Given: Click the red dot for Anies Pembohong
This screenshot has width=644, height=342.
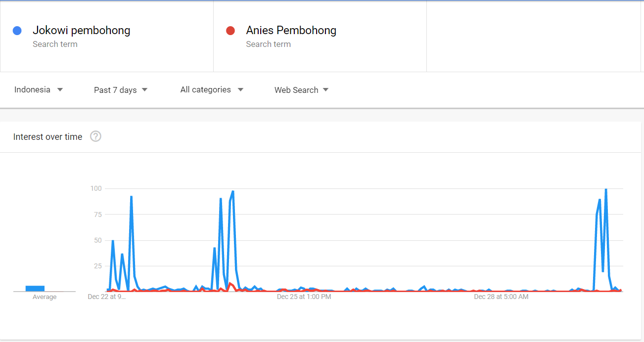Looking at the screenshot, I should 230,31.
